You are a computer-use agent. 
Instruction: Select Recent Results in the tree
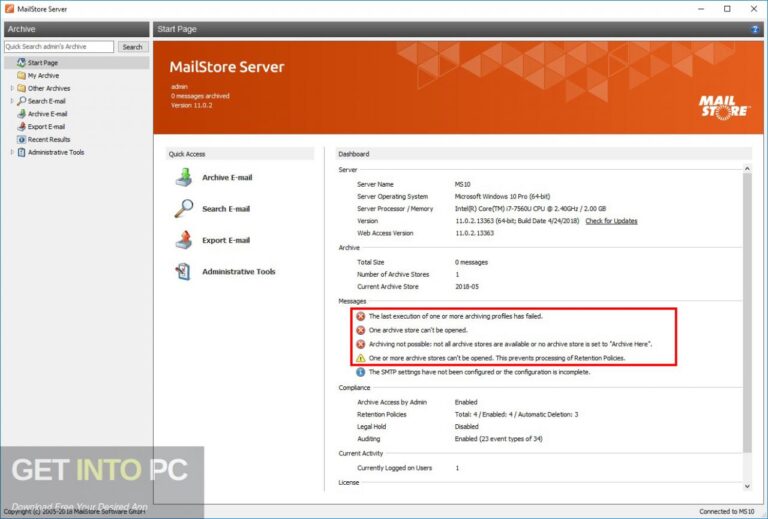(x=49, y=140)
